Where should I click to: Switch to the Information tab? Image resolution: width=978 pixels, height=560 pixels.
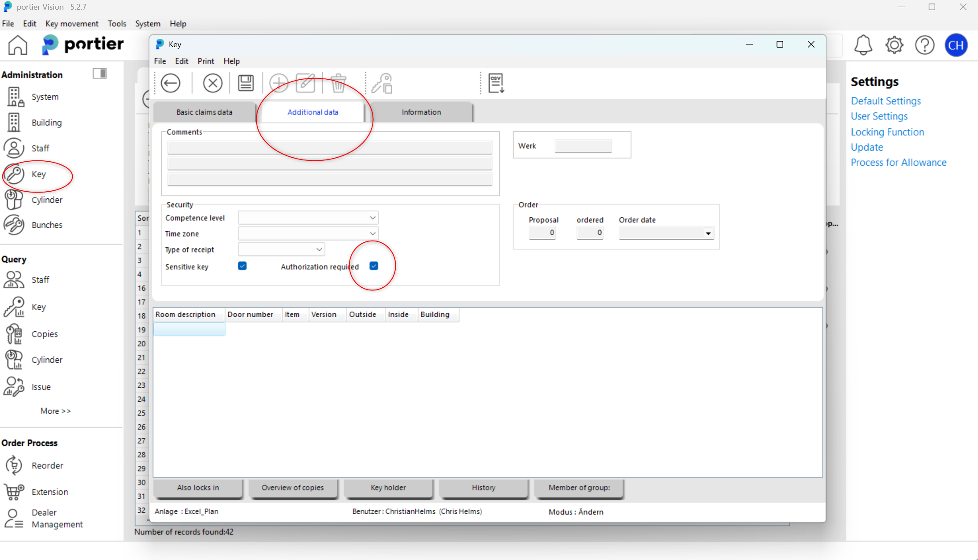coord(421,112)
